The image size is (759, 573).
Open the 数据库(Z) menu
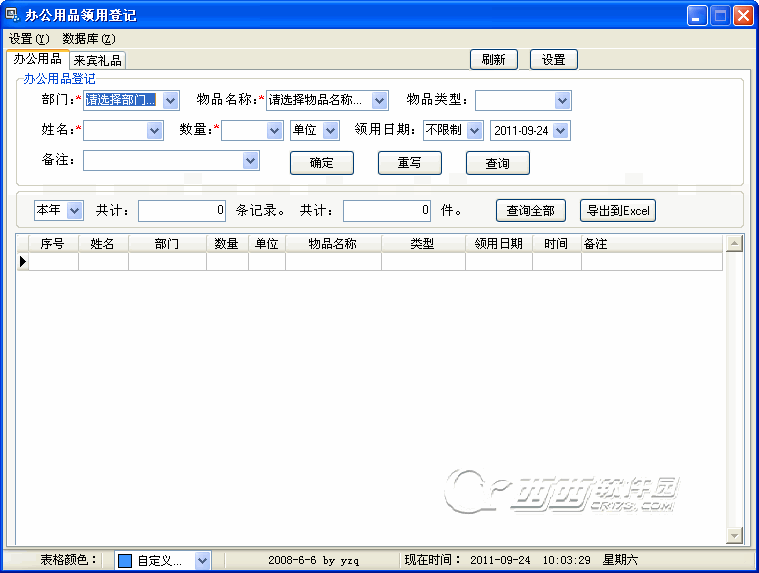coord(89,39)
